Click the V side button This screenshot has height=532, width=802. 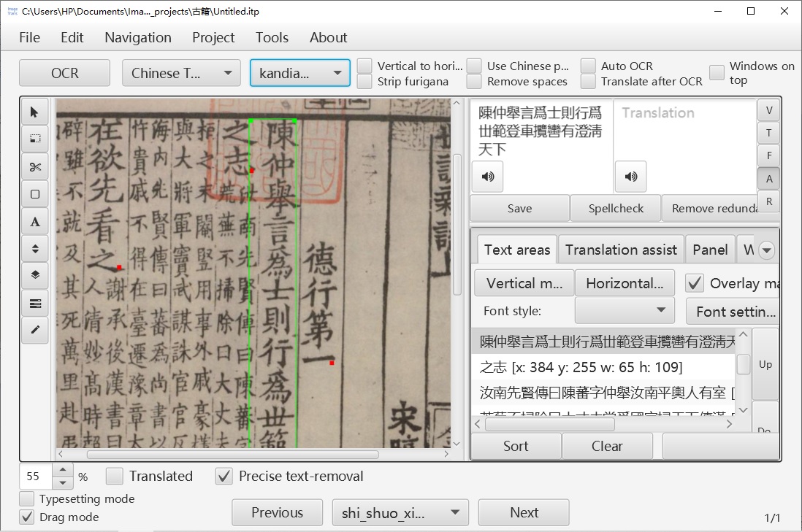pos(768,110)
